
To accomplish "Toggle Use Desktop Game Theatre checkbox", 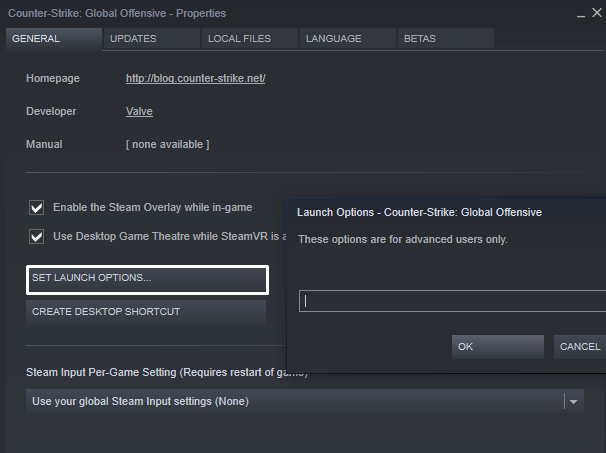I will tap(37, 237).
